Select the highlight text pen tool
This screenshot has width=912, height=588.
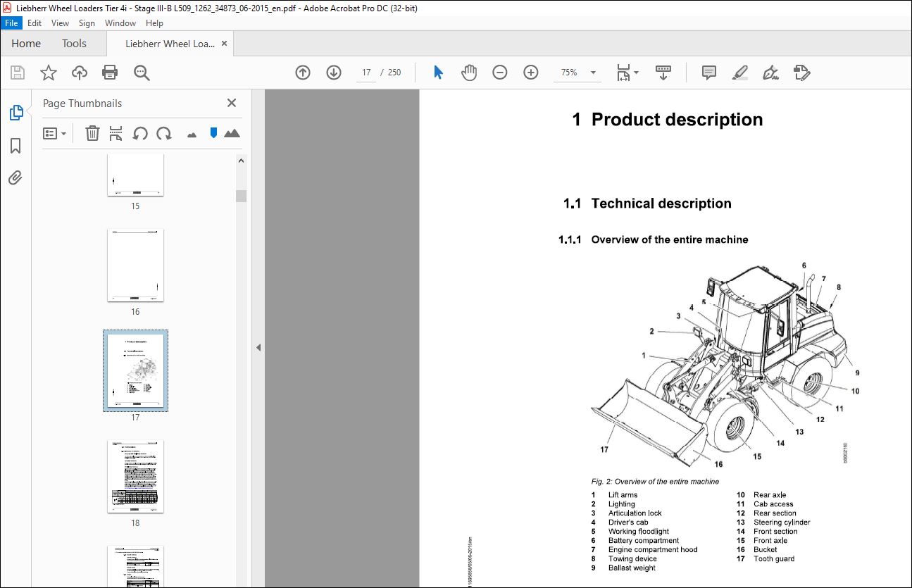click(x=740, y=73)
